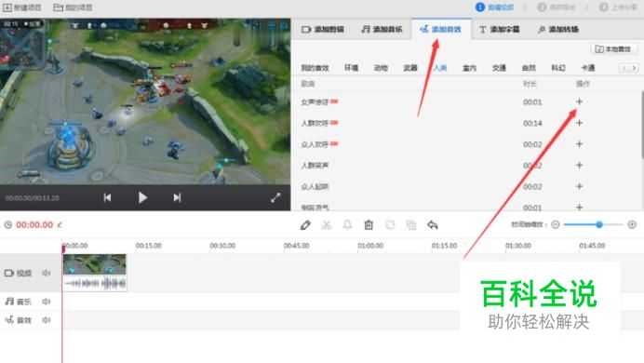
Task: Switch to 添加剪辑 tab
Action: 323,29
